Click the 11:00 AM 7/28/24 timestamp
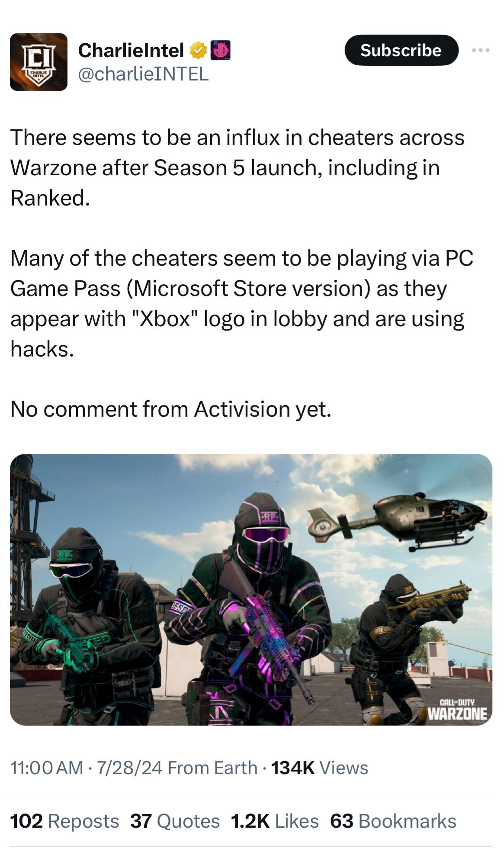Viewport: 504px width, 855px height. pos(87,768)
